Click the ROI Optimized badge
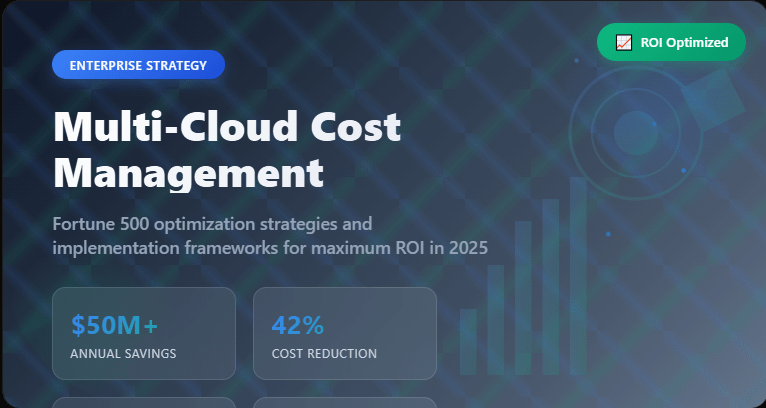Image resolution: width=766 pixels, height=408 pixels. (671, 42)
